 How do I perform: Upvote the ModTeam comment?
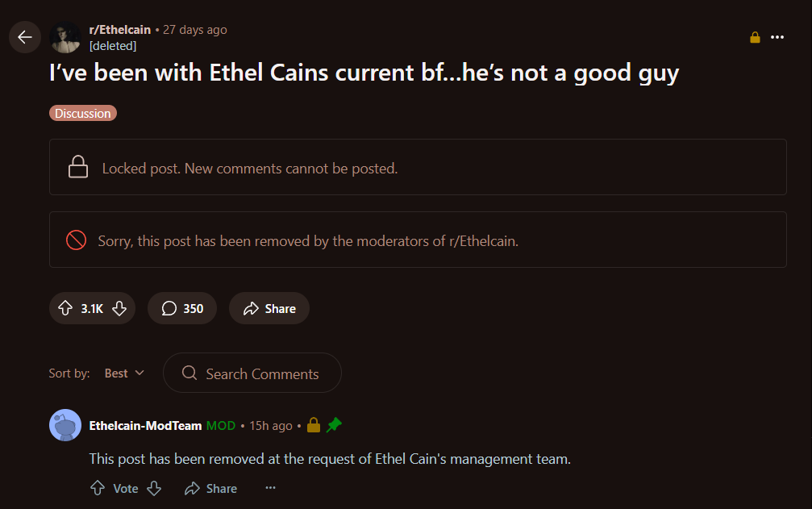click(98, 488)
